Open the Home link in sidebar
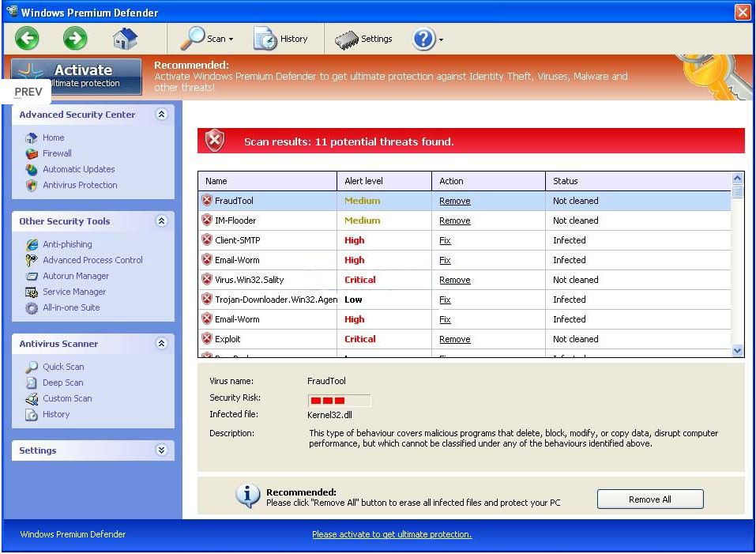 pos(53,138)
